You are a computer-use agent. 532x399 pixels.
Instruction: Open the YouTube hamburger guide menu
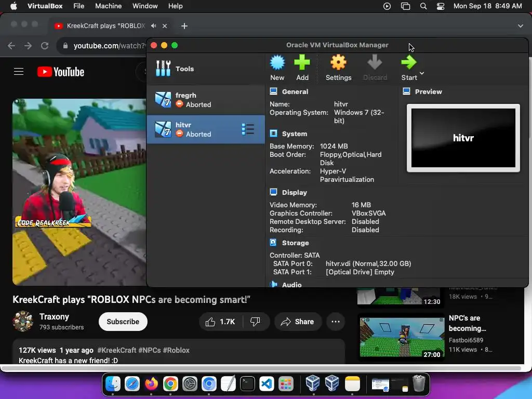coord(19,72)
